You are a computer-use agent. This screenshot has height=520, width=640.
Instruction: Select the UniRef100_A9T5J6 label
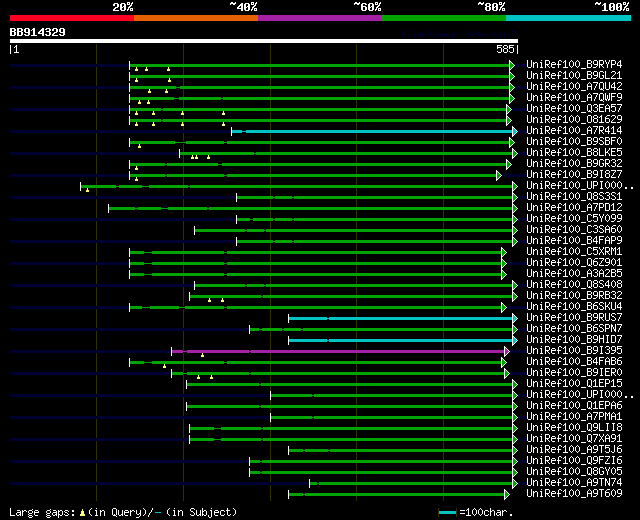click(x=574, y=450)
